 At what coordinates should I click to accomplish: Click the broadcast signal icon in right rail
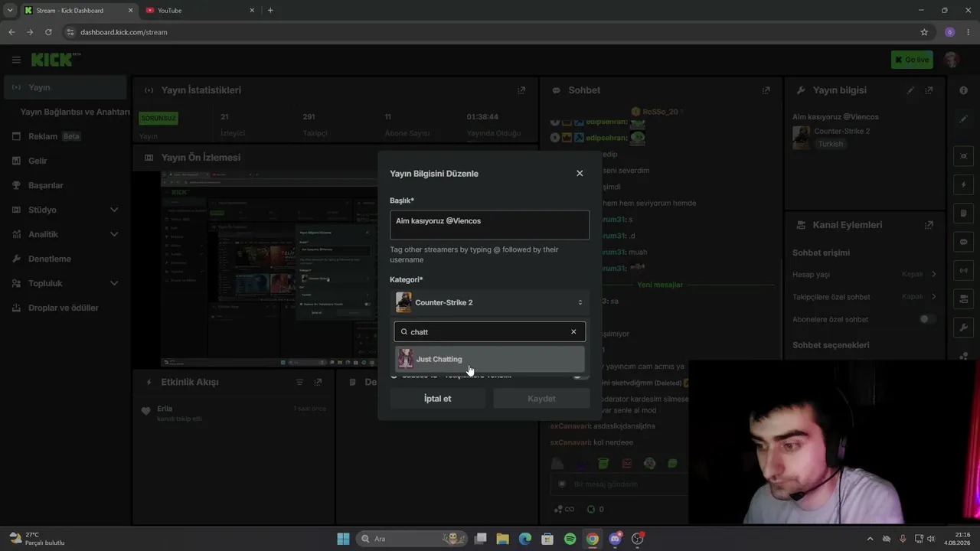coord(963,270)
